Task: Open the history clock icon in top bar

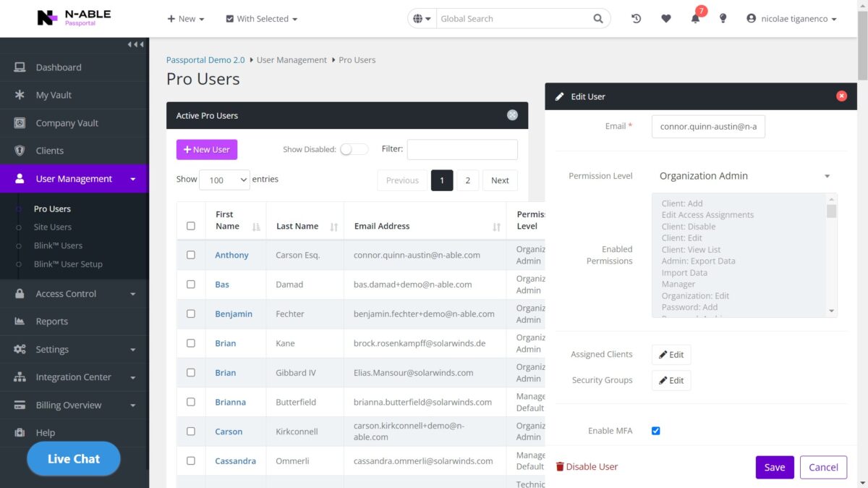Action: [x=636, y=19]
